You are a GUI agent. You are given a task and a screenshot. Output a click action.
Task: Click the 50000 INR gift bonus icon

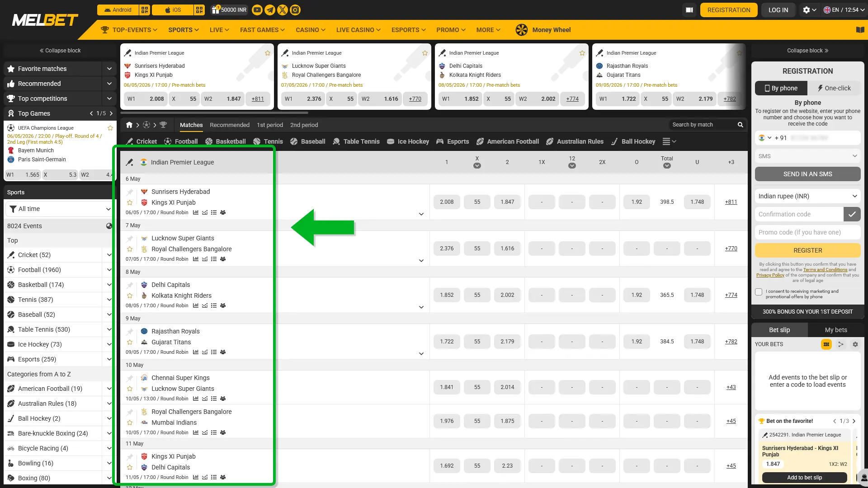[x=215, y=9]
